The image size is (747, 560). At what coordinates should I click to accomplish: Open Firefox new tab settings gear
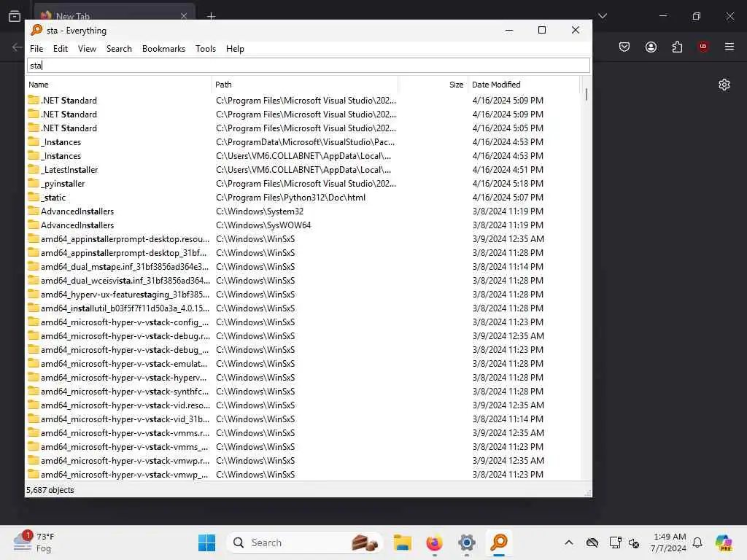[x=724, y=85]
